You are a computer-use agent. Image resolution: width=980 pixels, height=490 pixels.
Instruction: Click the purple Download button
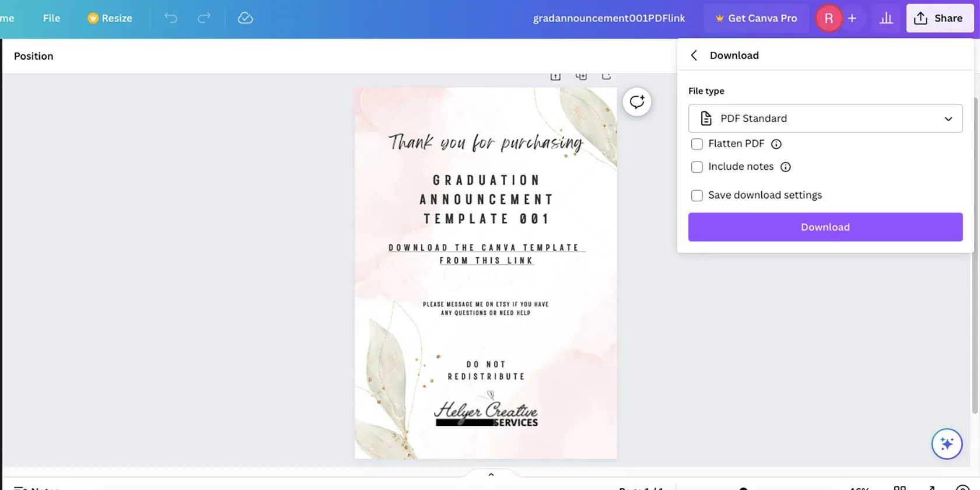tap(825, 227)
